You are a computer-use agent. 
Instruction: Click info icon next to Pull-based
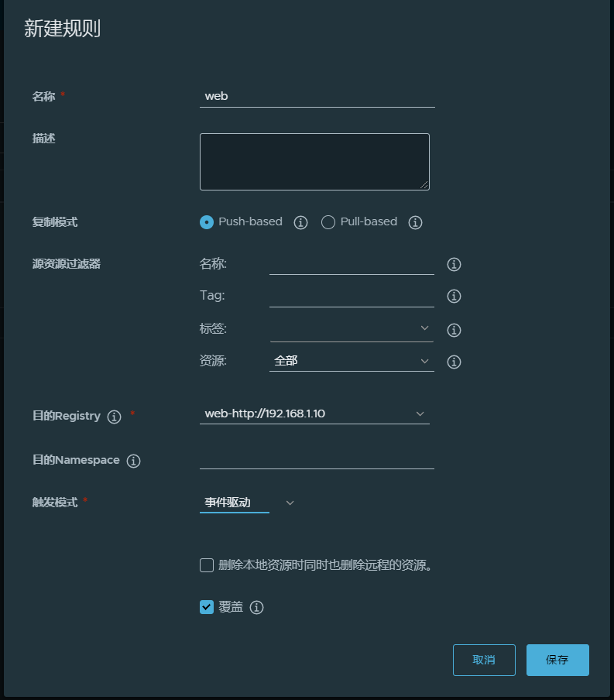415,223
